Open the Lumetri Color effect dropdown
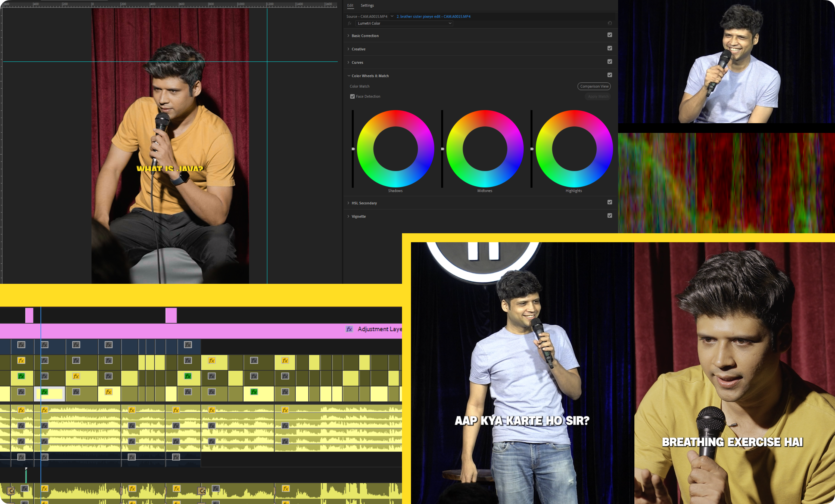Viewport: 835px width, 504px height. [x=404, y=23]
